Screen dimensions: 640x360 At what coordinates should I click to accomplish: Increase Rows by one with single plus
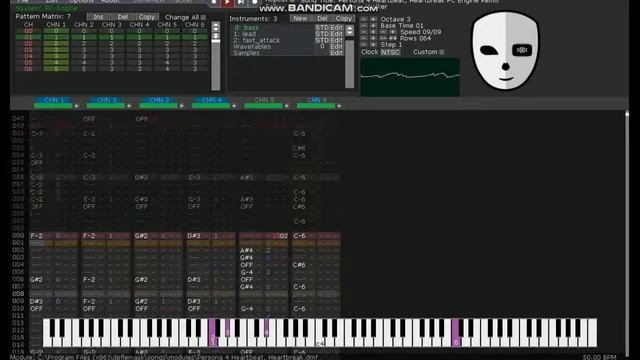[373, 38]
